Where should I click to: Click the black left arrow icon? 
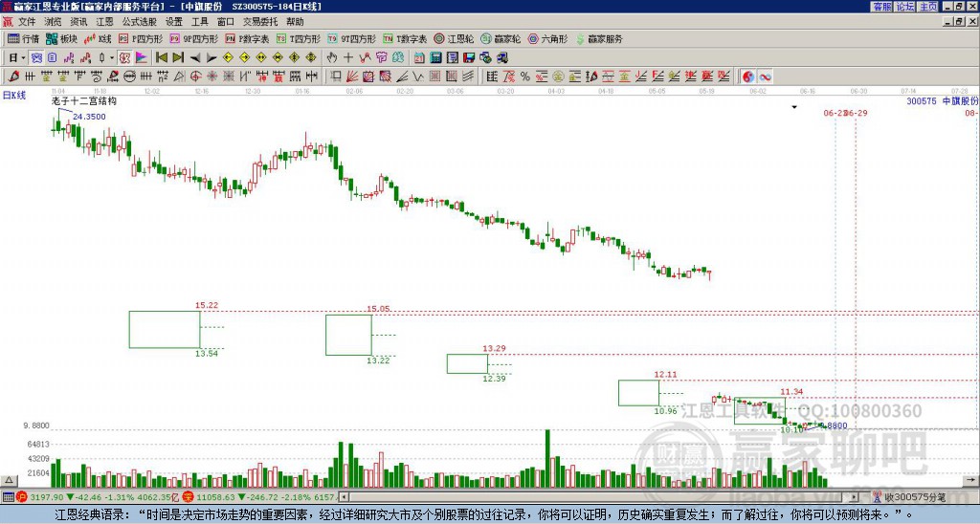tap(195, 58)
